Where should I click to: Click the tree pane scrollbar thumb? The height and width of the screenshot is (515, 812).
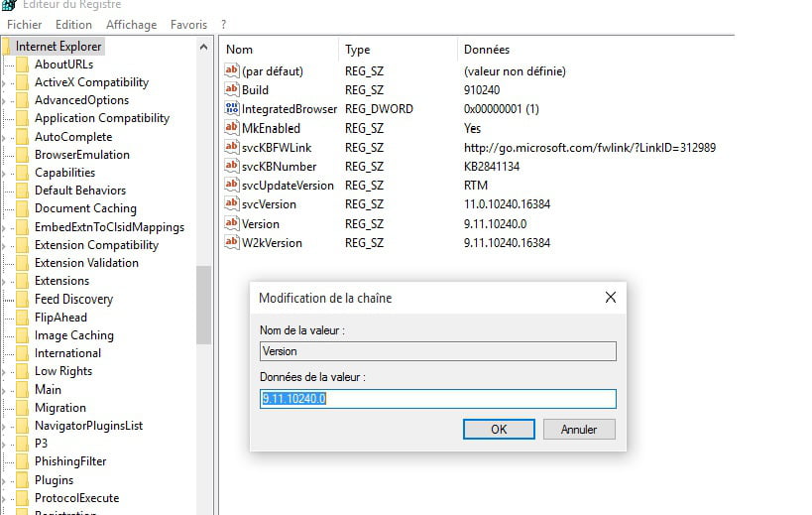(x=203, y=306)
